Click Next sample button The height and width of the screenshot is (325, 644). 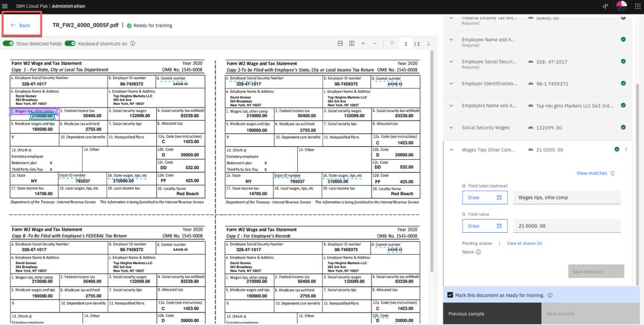click(x=591, y=313)
